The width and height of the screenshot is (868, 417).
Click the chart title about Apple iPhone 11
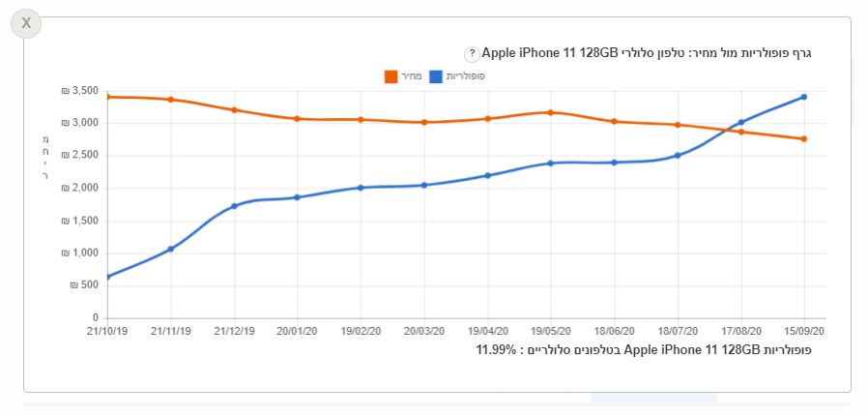coord(647,54)
